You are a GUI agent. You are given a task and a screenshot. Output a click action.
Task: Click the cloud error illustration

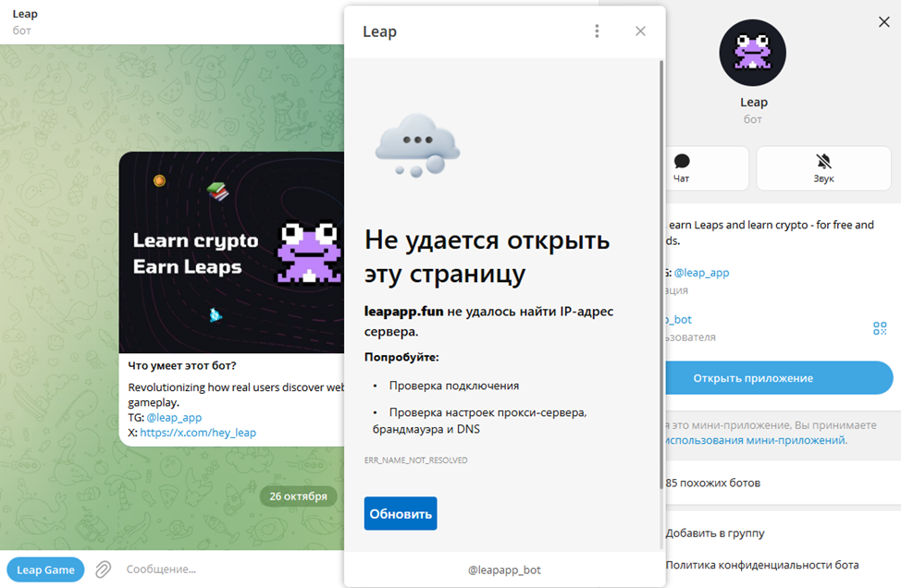[418, 145]
